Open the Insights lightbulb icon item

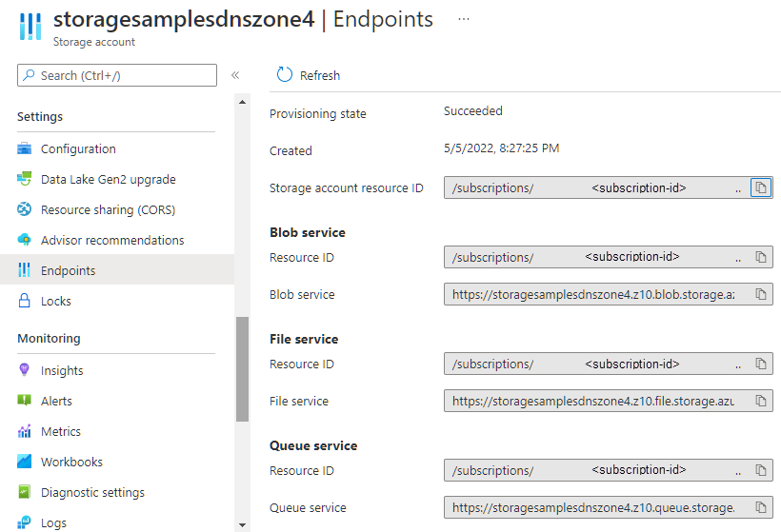coord(24,370)
